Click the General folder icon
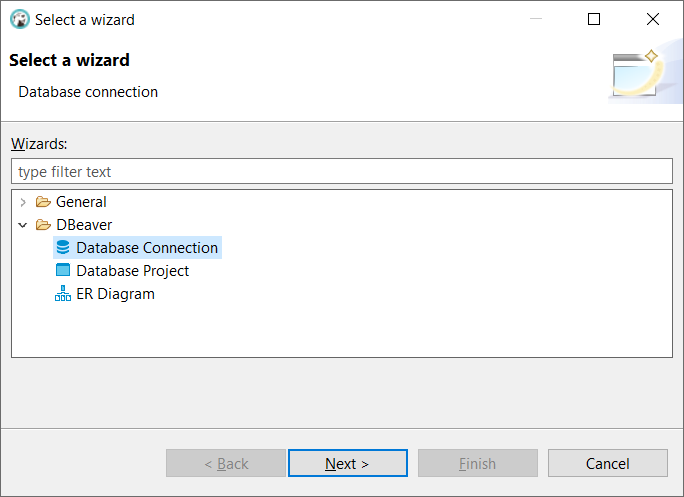This screenshot has height=497, width=684. (43, 202)
